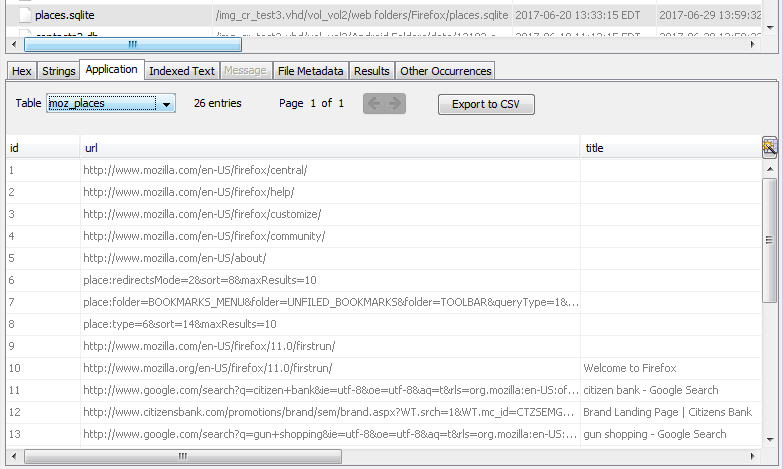The height and width of the screenshot is (469, 783).
Task: Select the mozilla.org 11.0/firstrun url row
Action: pyautogui.click(x=330, y=368)
